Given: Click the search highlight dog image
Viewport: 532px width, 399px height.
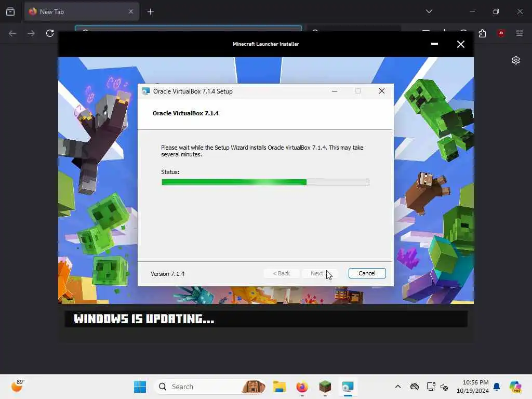Looking at the screenshot, I should pyautogui.click(x=253, y=387).
